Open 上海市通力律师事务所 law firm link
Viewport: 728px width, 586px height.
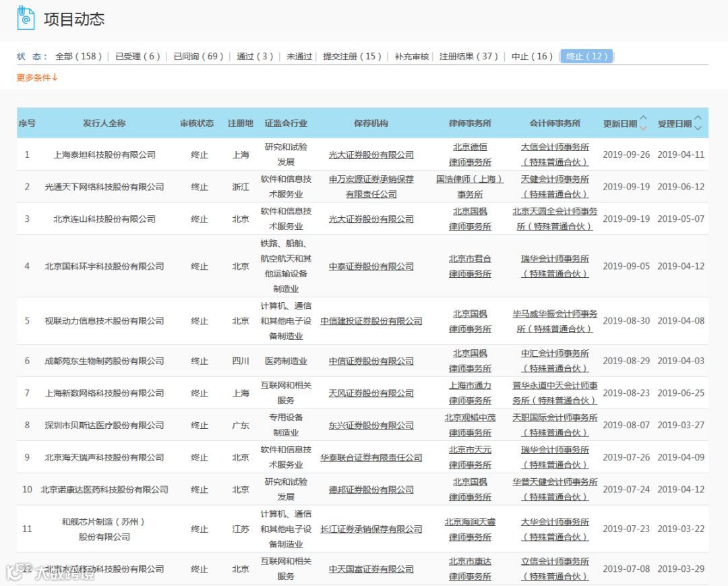pos(470,393)
